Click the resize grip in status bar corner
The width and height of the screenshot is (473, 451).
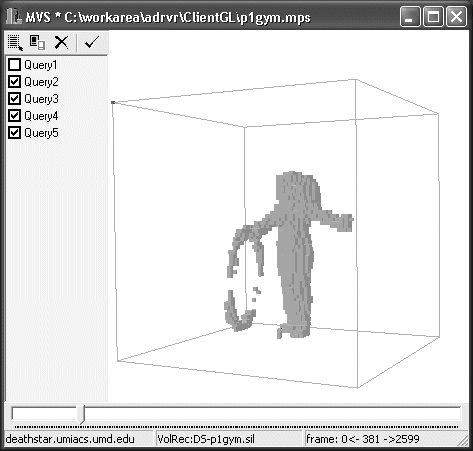(x=462, y=440)
